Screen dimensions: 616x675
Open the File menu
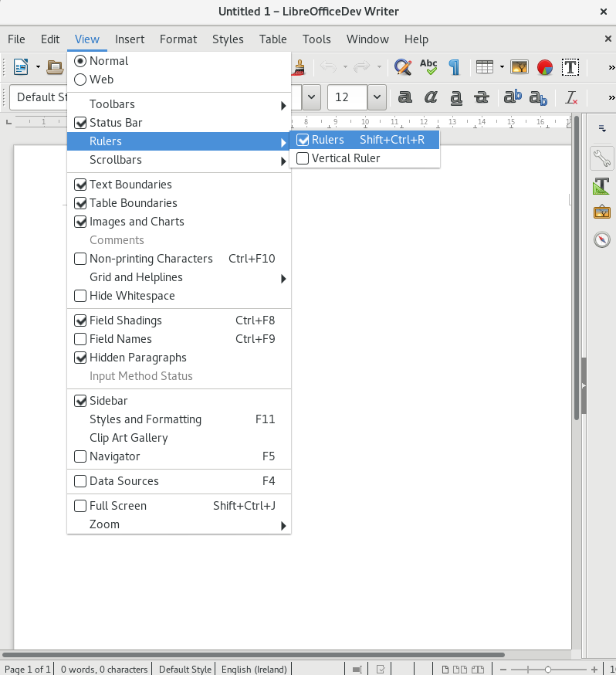(16, 39)
